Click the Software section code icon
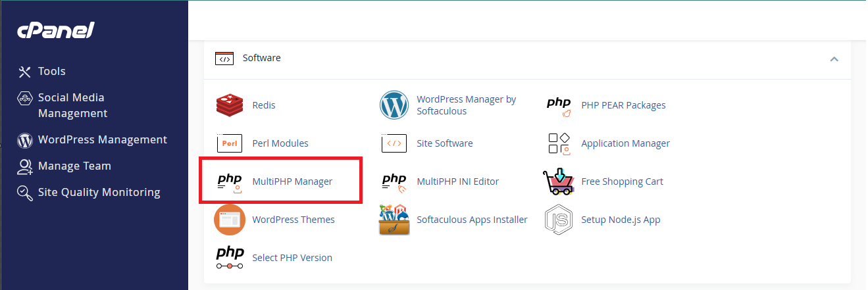The height and width of the screenshot is (290, 868). point(224,59)
